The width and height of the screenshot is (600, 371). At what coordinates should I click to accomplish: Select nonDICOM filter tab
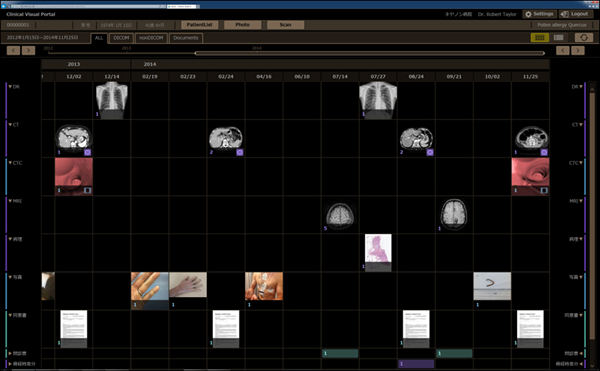(151, 38)
